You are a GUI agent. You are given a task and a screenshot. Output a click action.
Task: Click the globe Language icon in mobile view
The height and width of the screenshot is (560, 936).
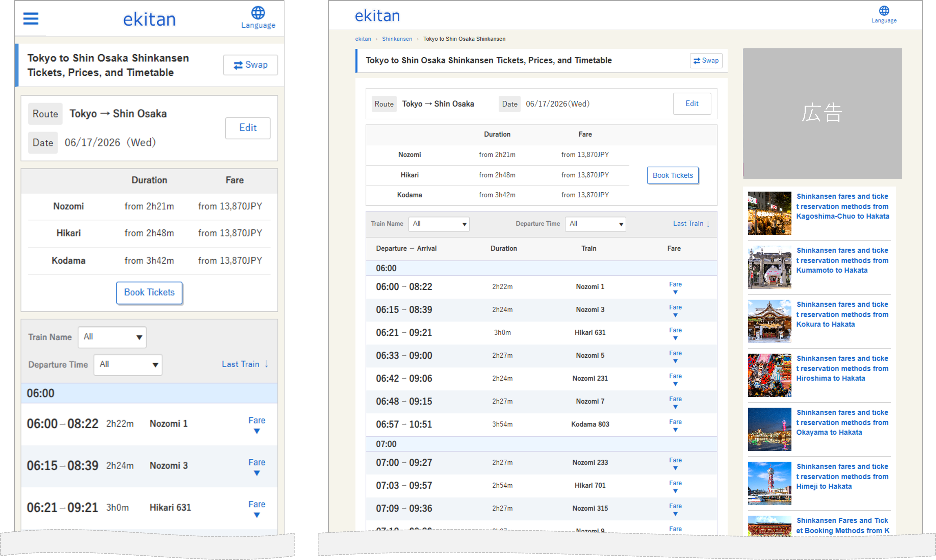tap(258, 17)
